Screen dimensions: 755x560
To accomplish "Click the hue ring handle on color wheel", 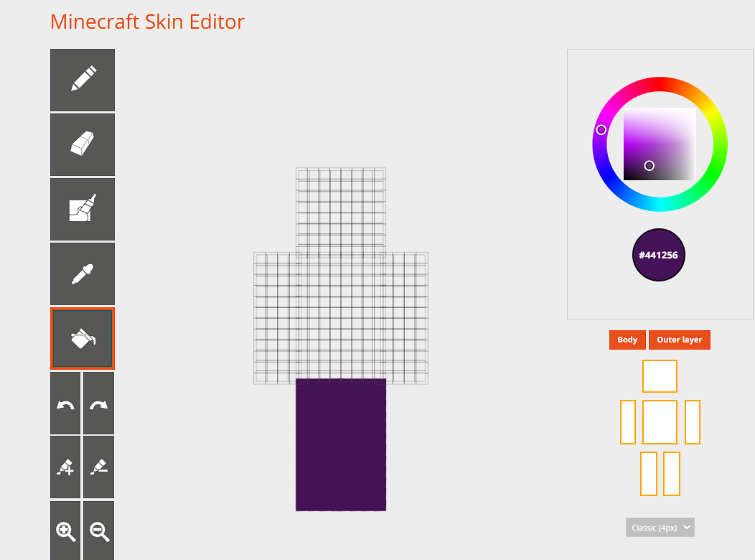I will click(601, 130).
